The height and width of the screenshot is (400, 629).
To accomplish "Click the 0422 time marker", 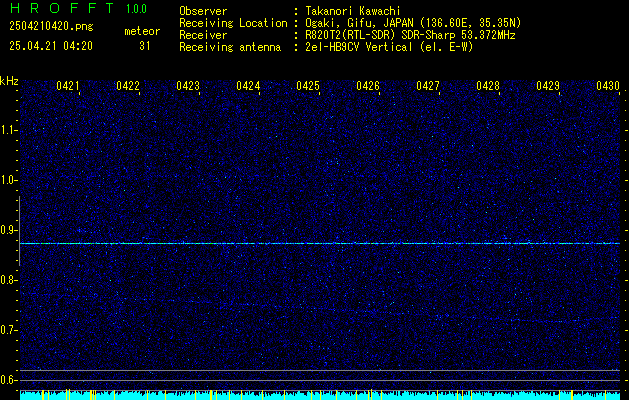I will coord(128,86).
